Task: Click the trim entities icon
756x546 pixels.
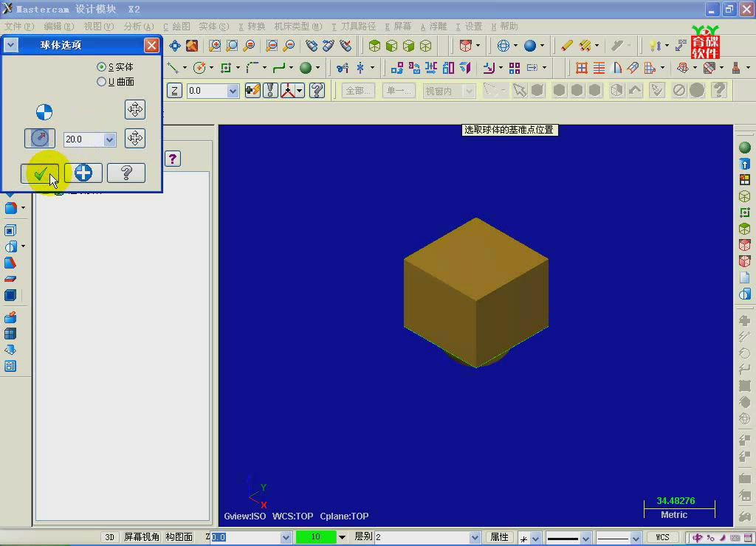Action: [343, 68]
